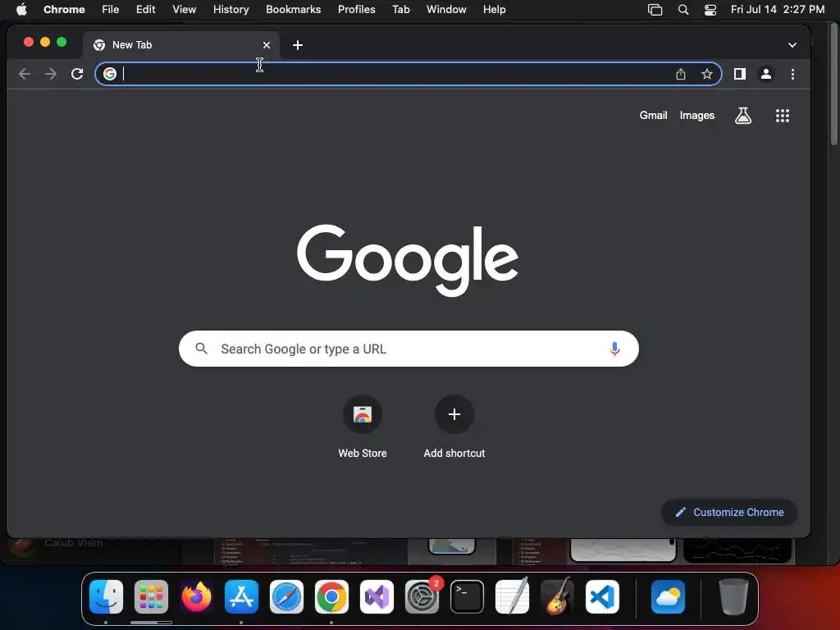Bookmark this tab with the star icon
Screen dimensions: 840x630
(707, 74)
